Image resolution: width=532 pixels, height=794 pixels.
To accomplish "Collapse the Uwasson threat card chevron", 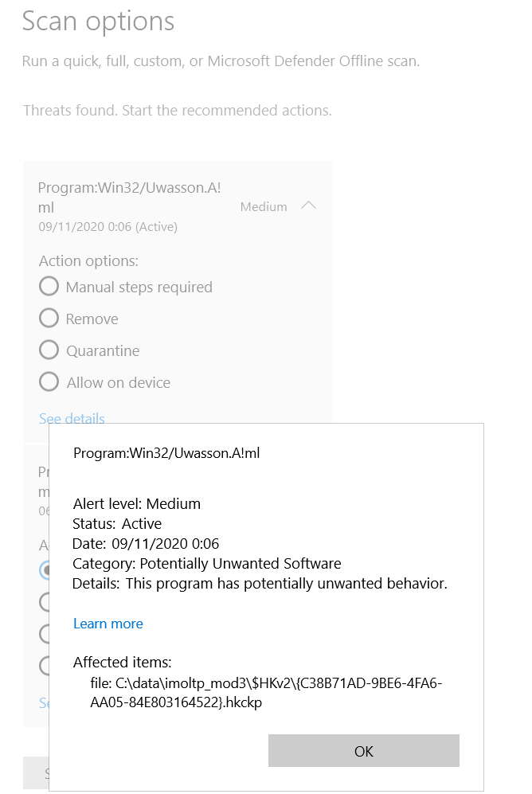I will (x=309, y=206).
